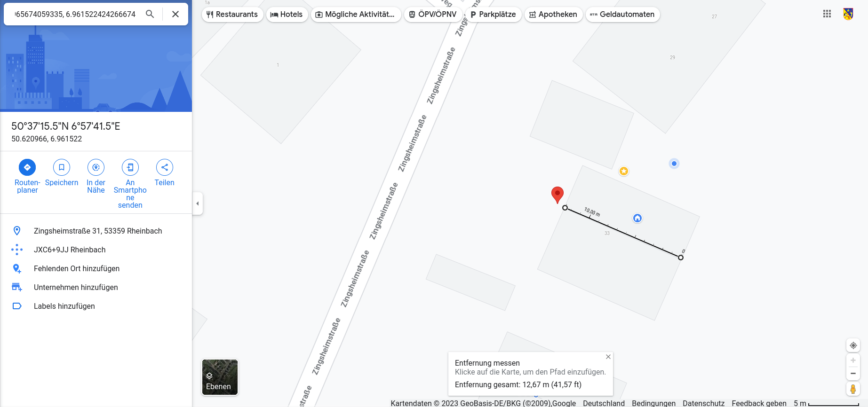Share location with the Teilen icon
Image resolution: width=868 pixels, height=407 pixels.
click(x=165, y=167)
